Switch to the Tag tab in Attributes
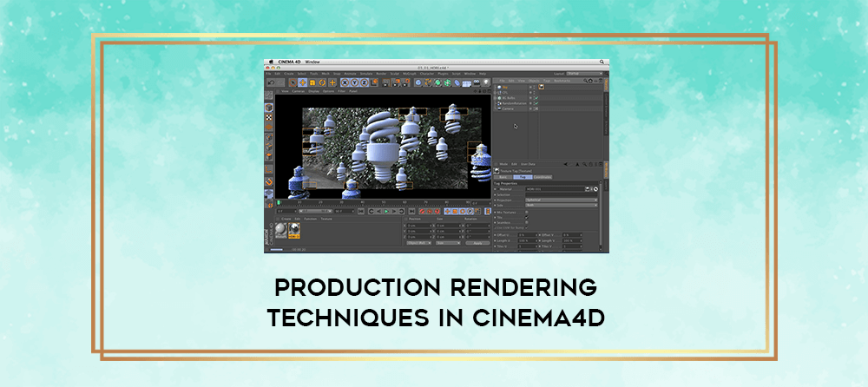The width and height of the screenshot is (868, 387). click(x=523, y=177)
